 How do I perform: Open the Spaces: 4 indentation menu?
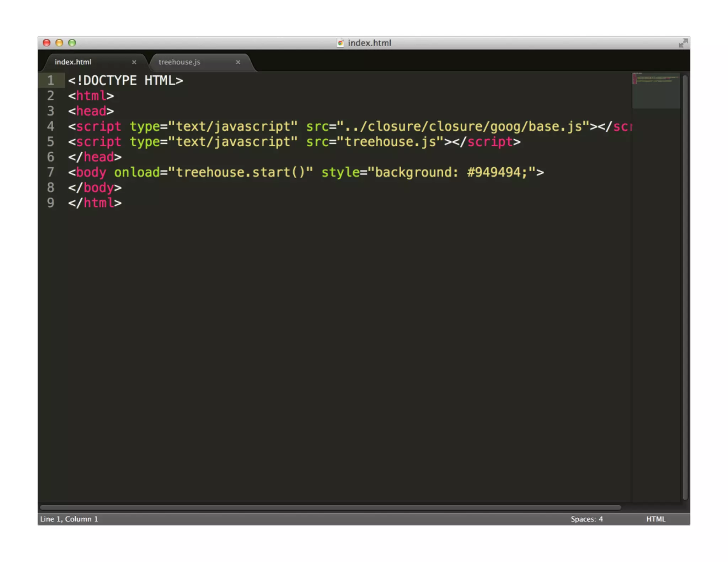pyautogui.click(x=587, y=519)
